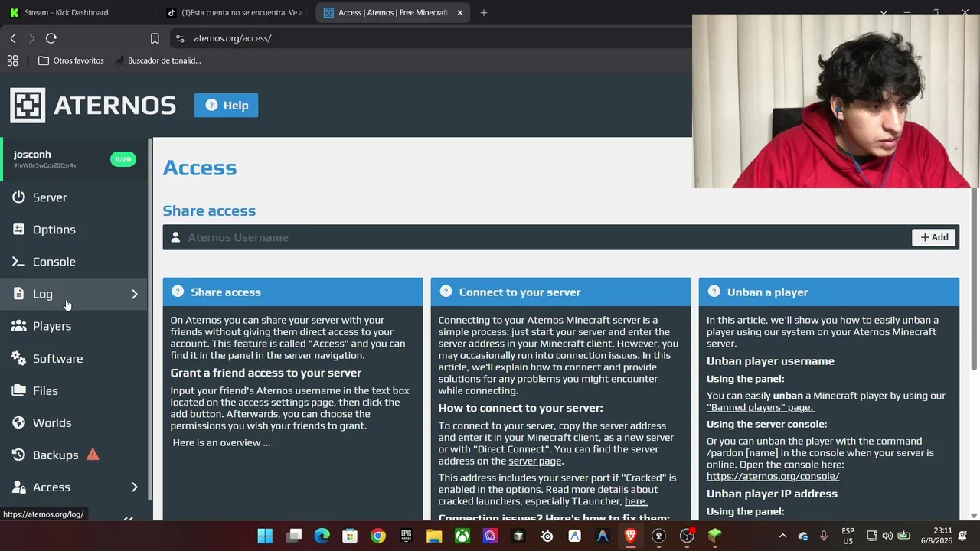Switch to the Stream - Kick Dashboard tab
980x551 pixels.
point(77,12)
